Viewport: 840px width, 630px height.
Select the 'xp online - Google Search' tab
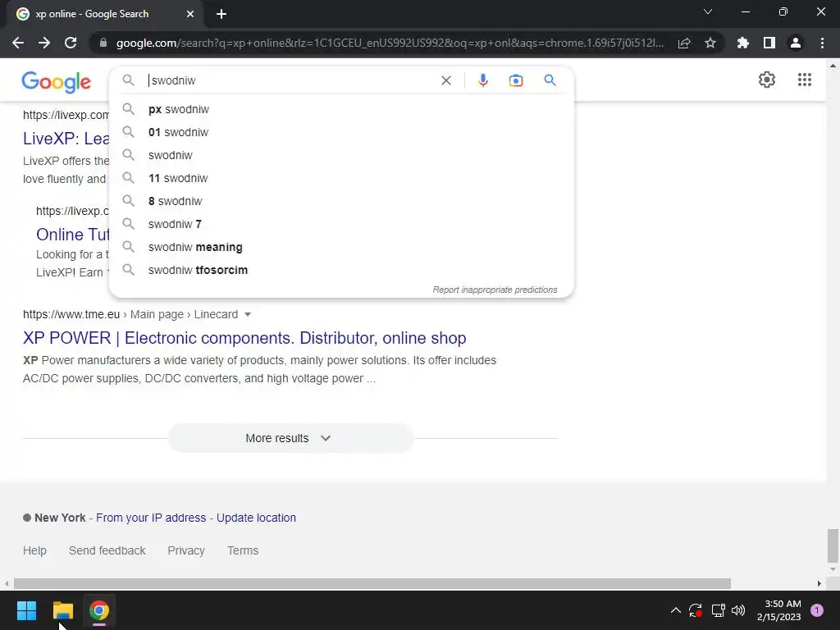tap(104, 14)
